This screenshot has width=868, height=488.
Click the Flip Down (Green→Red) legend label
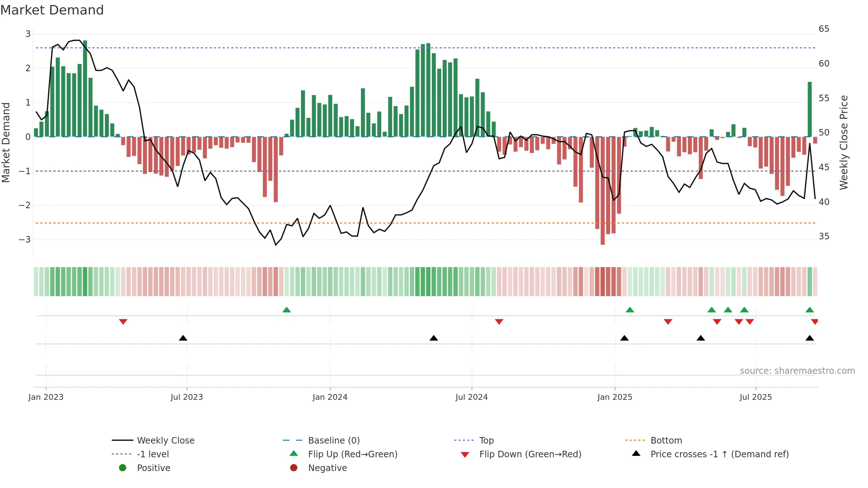click(530, 454)
